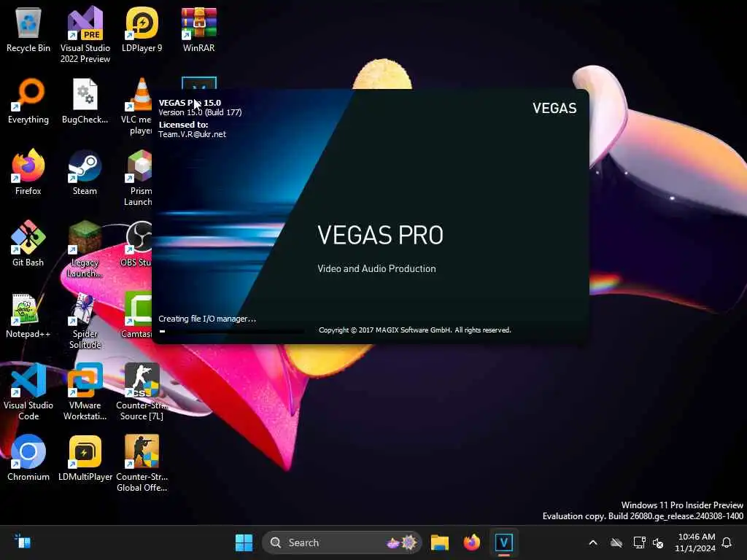This screenshot has height=560, width=747.
Task: Click 'Version 15.0 (Build 177)' text
Action: (200, 112)
